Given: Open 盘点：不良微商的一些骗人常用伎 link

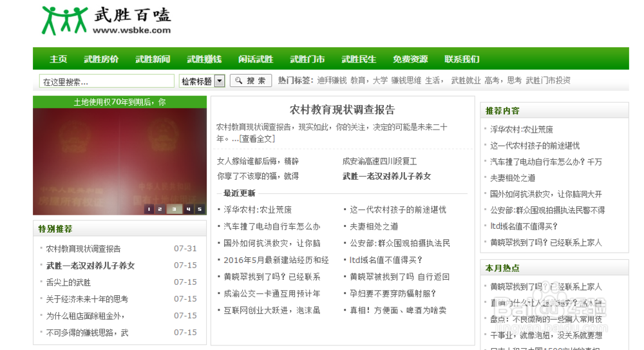Looking at the screenshot, I should point(546,319).
